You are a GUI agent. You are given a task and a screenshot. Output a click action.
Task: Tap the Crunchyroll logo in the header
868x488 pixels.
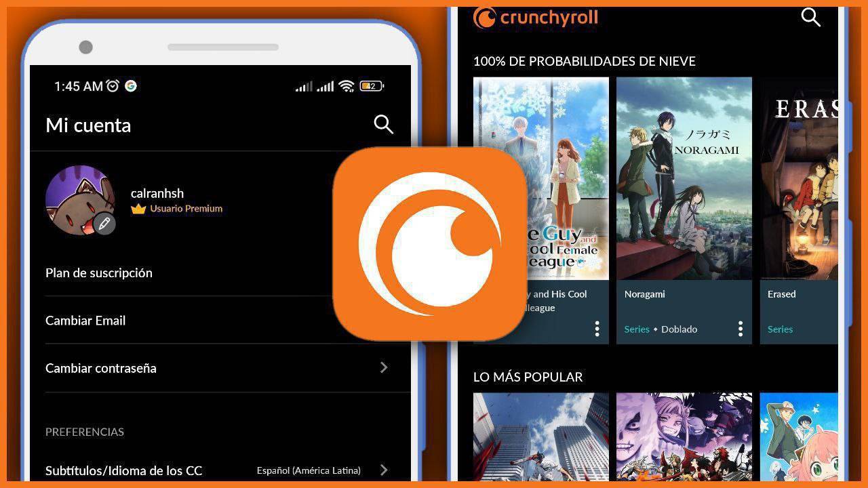tap(536, 18)
